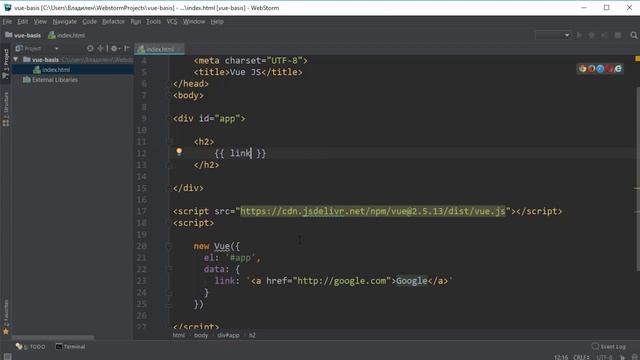Image resolution: width=640 pixels, height=360 pixels.
Task: Open the Help menu
Action: [217, 22]
